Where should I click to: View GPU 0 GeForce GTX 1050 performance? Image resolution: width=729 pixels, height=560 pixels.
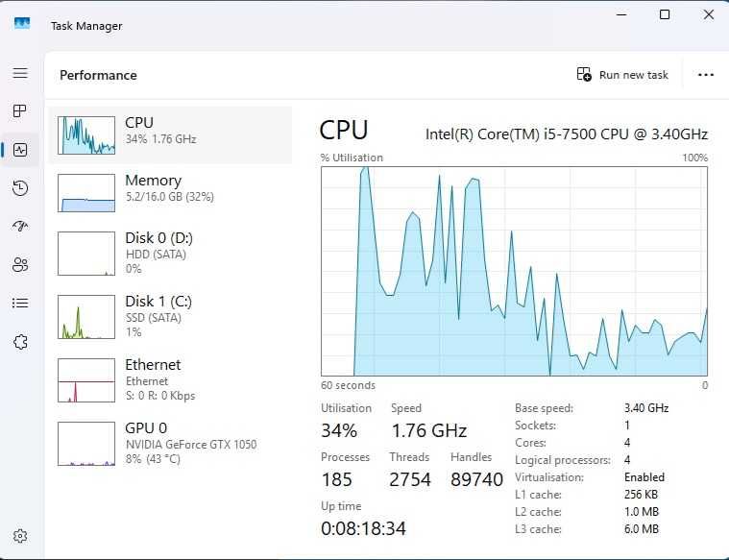171,442
